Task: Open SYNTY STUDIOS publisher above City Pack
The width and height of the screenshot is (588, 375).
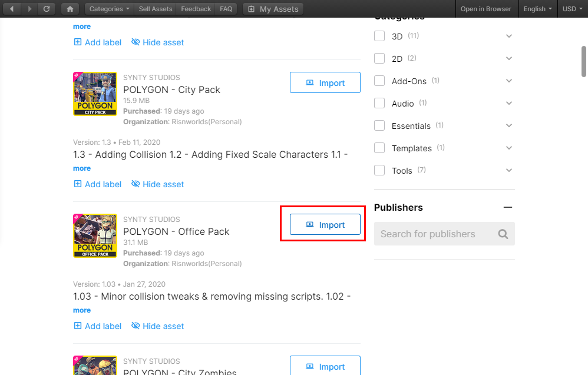Action: [151, 78]
